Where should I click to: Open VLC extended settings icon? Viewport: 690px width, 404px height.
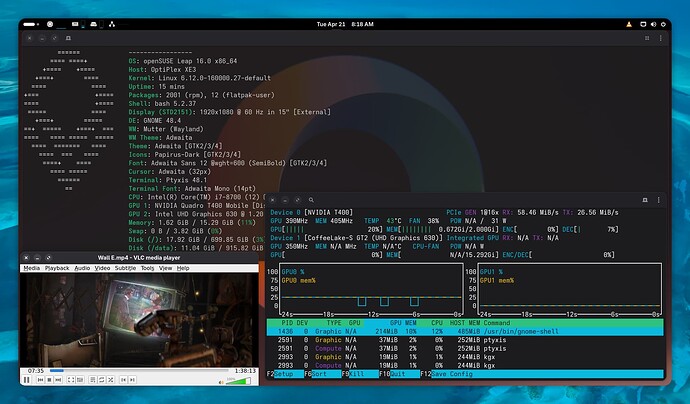point(80,380)
